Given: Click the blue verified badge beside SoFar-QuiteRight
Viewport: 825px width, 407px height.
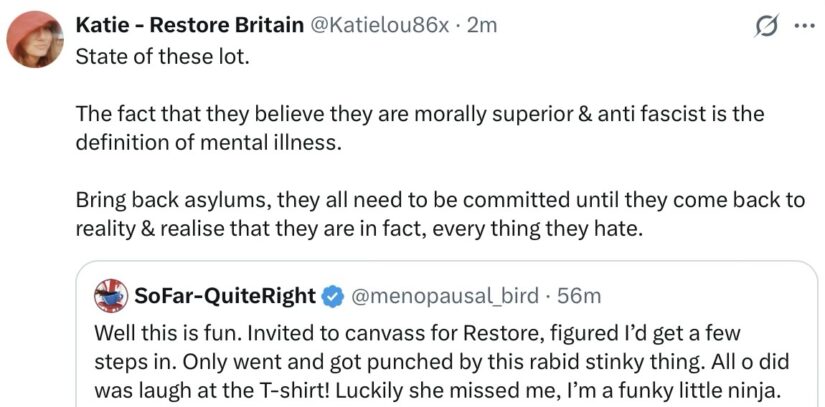Looking at the screenshot, I should [x=332, y=297].
